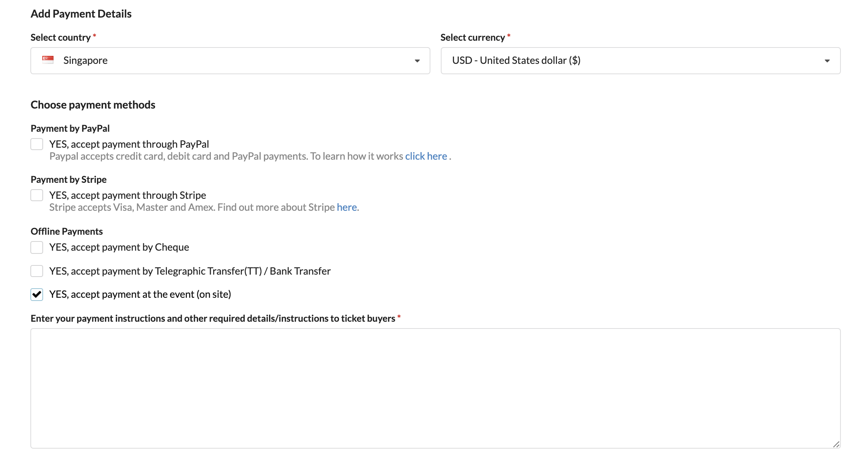Click the Singapore flag icon
The image size is (868, 467).
(x=48, y=60)
